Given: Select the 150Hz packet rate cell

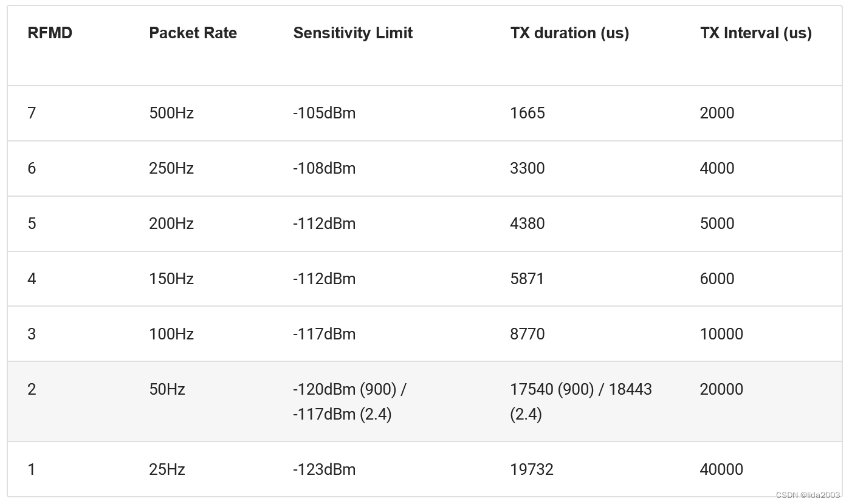Looking at the screenshot, I should point(171,279).
